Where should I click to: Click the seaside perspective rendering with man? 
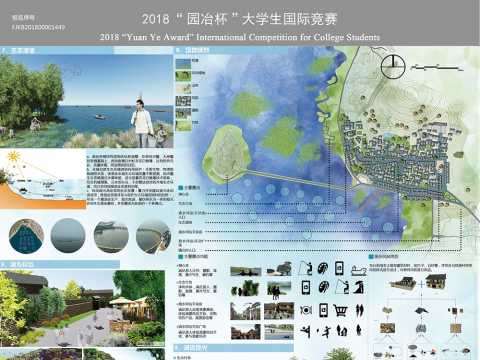(87, 101)
